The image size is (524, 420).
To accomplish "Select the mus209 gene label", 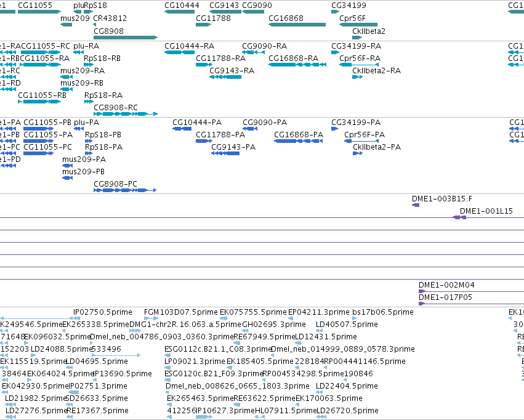I will pos(75,18).
